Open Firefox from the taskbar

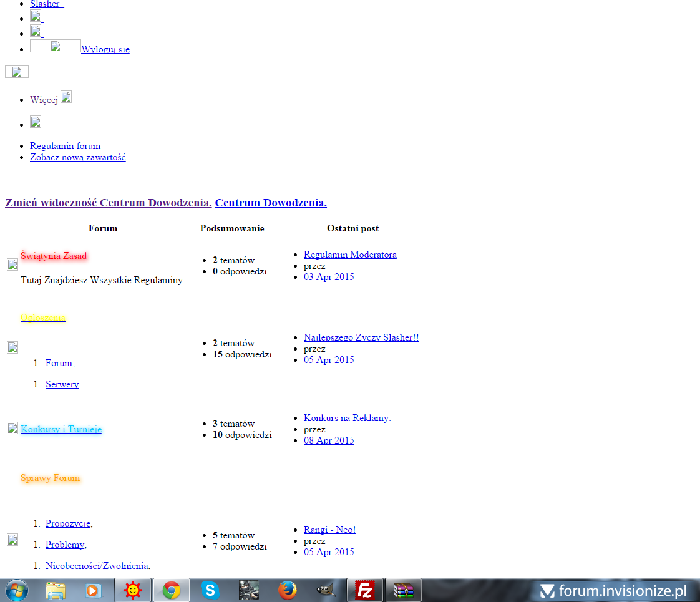(x=287, y=590)
